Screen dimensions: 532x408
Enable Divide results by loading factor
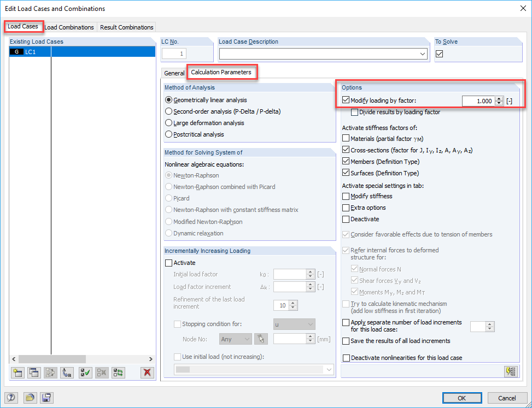click(x=354, y=112)
